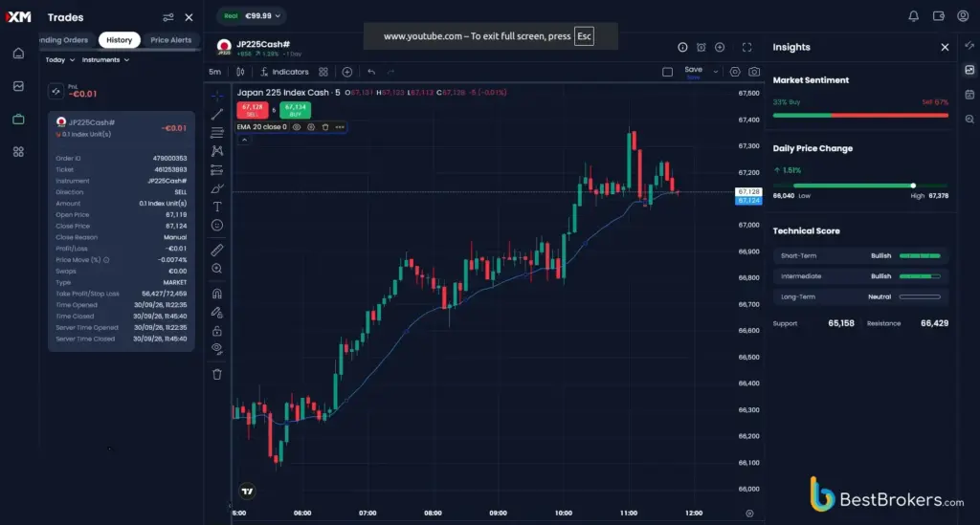Toggle lock all drawings
This screenshot has width=980, height=525.
(x=217, y=331)
